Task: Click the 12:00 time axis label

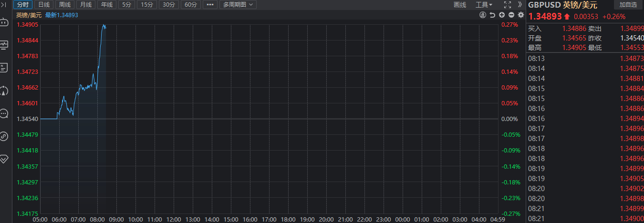Action: [x=174, y=220]
